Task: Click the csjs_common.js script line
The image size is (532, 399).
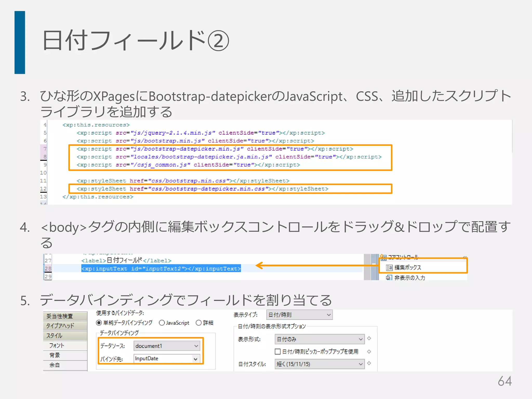Action: point(188,165)
